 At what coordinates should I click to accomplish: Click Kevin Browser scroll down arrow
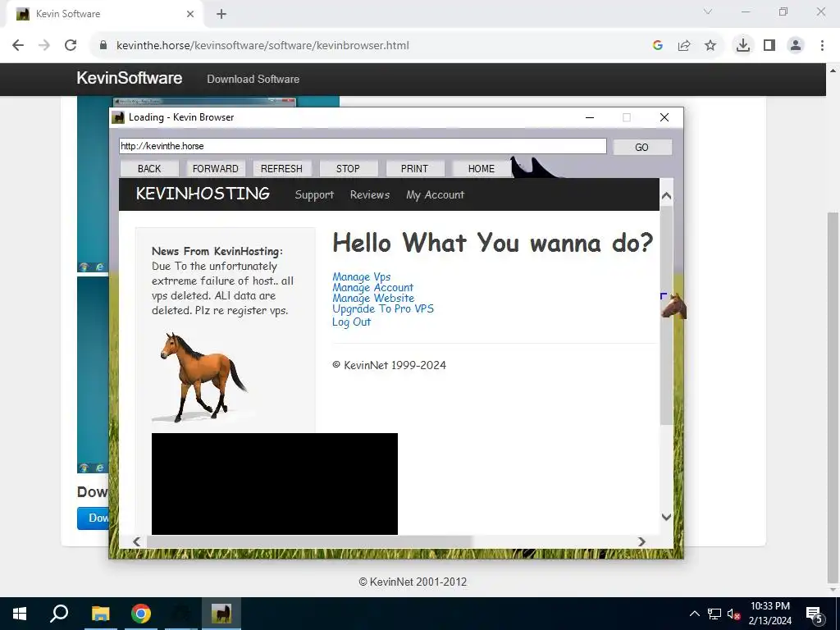point(666,517)
